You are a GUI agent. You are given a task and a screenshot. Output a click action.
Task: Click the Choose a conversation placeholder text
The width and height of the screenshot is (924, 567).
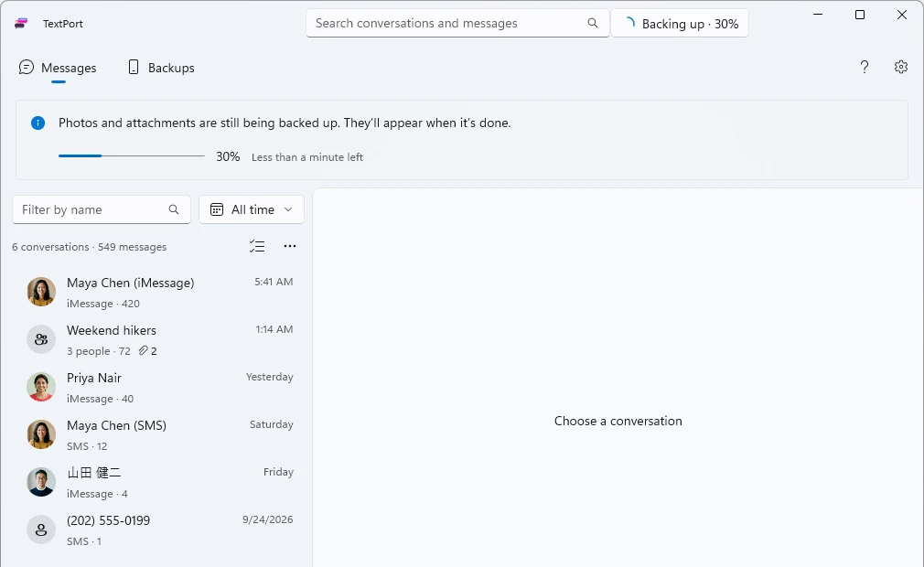(618, 421)
